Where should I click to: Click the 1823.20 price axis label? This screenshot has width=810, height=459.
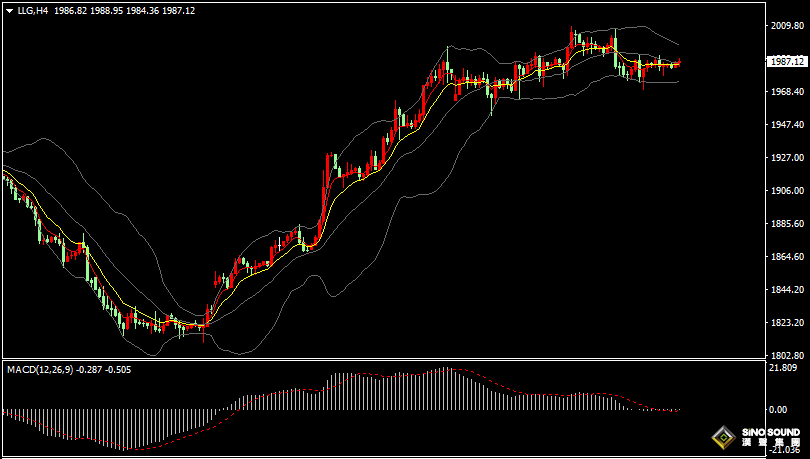[787, 323]
